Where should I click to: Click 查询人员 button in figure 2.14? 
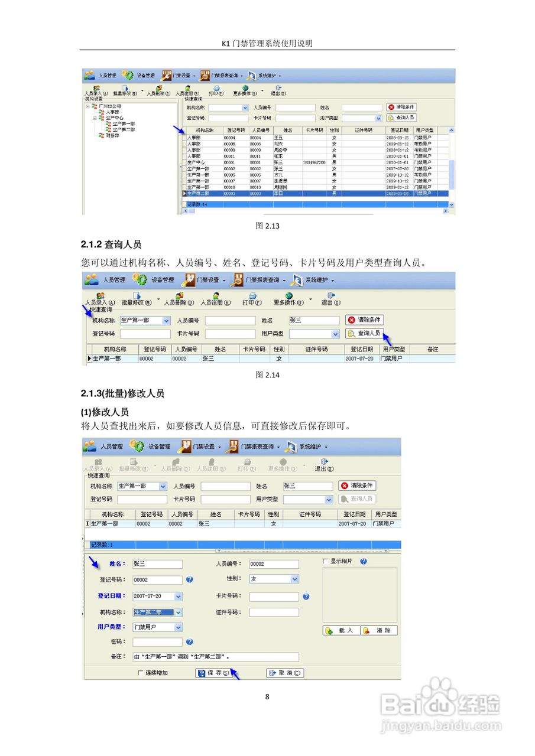click(x=365, y=334)
